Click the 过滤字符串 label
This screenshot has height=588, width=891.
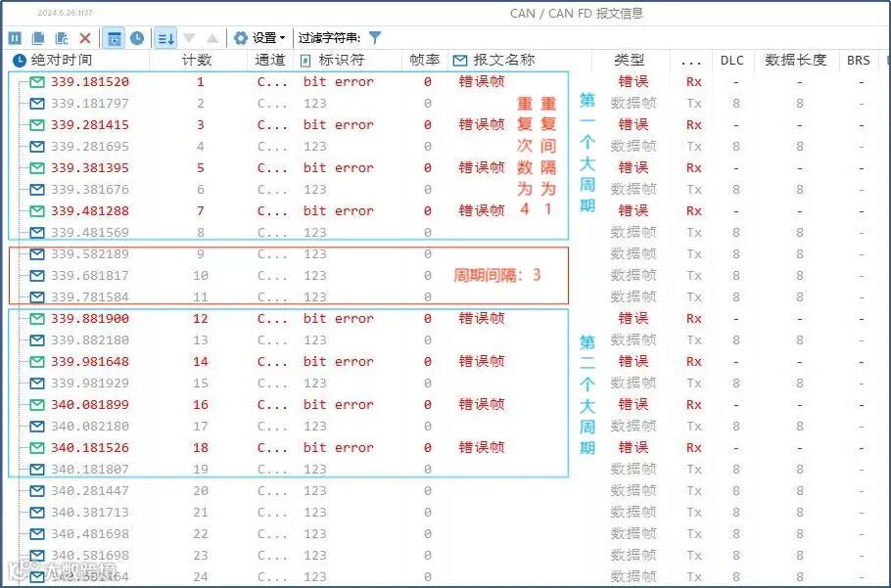[329, 38]
